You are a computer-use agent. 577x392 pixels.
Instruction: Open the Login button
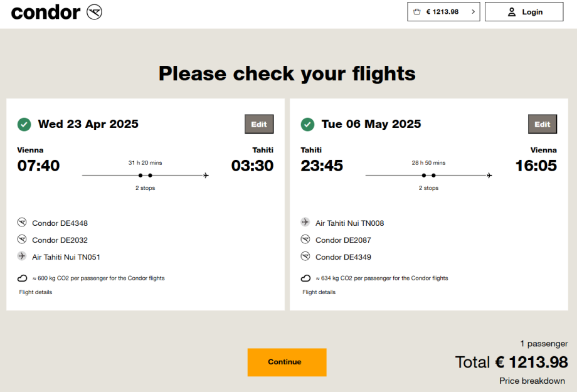point(524,12)
